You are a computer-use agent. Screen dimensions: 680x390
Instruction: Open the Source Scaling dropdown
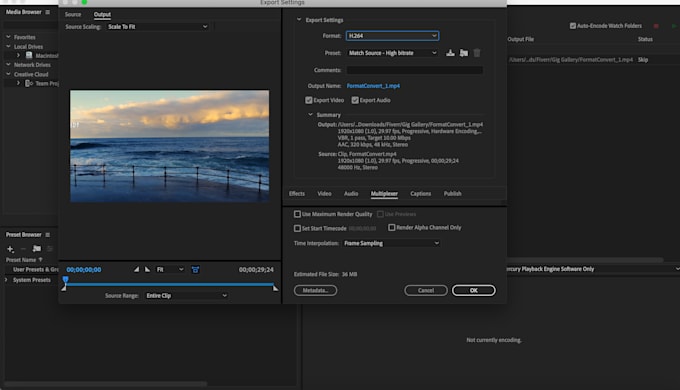157,26
